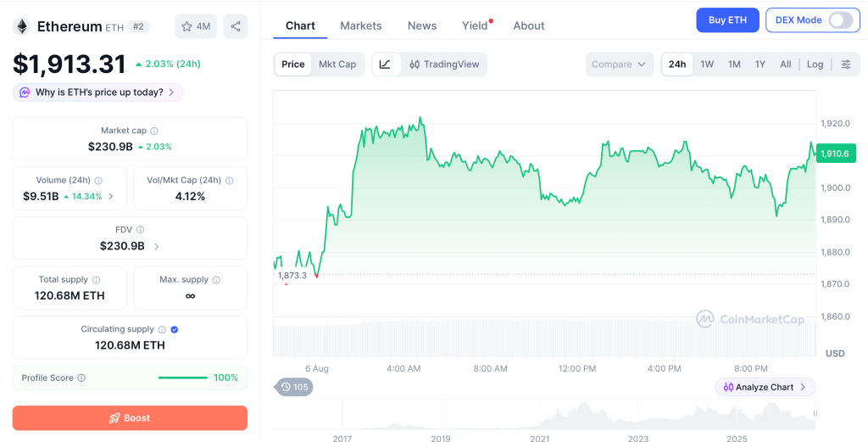Enable Log scale on chart
Image resolution: width=868 pixels, height=442 pixels.
[x=815, y=64]
